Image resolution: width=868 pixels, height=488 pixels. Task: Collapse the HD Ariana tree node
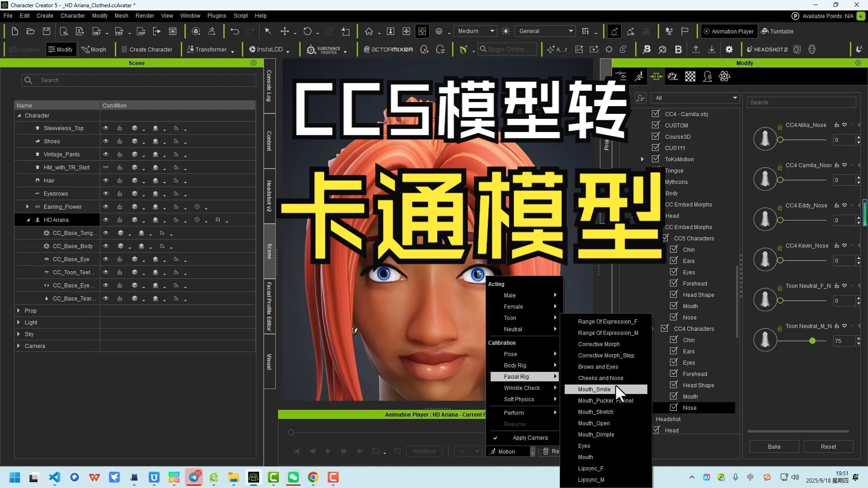tap(28, 220)
